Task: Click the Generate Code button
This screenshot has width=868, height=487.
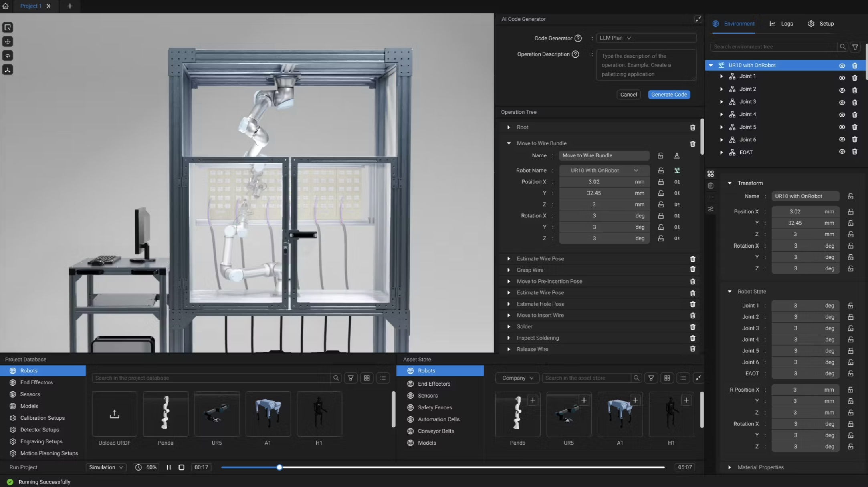Action: [669, 95]
